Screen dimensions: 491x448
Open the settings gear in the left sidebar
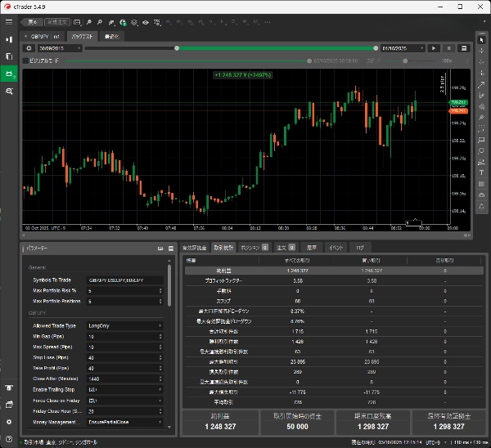[9, 422]
